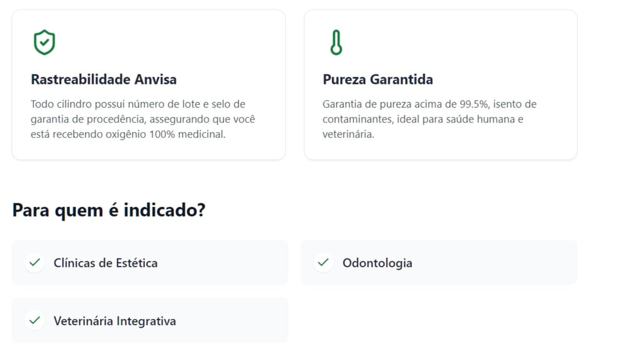Click the green thermometer icon
The image size is (644, 363).
point(336,43)
